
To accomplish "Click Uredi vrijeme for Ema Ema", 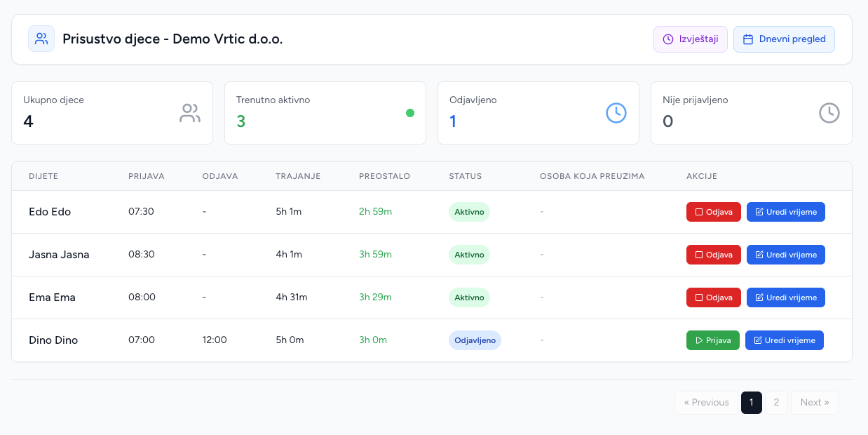I will pos(786,297).
